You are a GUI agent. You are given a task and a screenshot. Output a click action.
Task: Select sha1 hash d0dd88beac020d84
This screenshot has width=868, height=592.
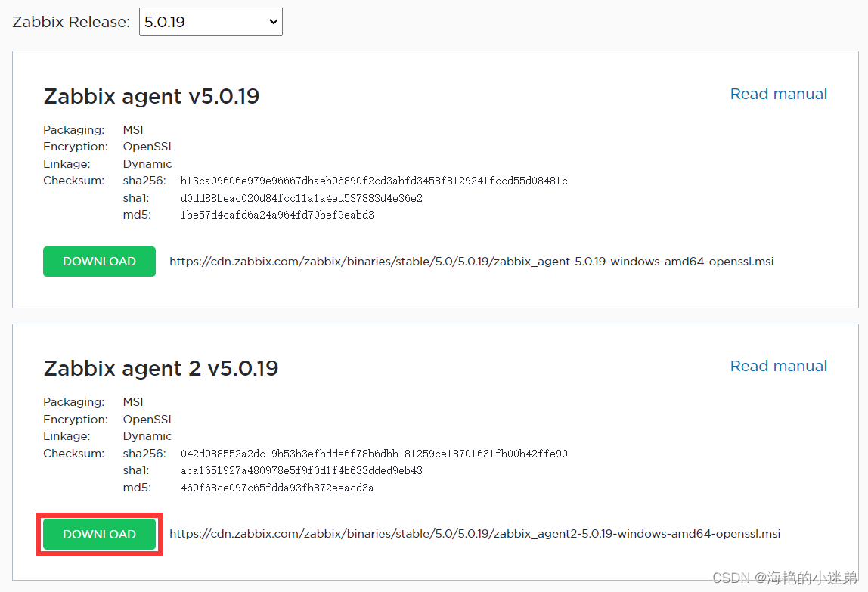point(302,198)
